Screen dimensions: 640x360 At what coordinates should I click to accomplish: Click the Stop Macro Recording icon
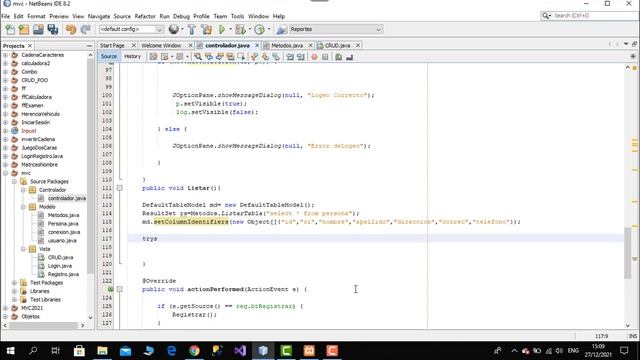coord(325,57)
